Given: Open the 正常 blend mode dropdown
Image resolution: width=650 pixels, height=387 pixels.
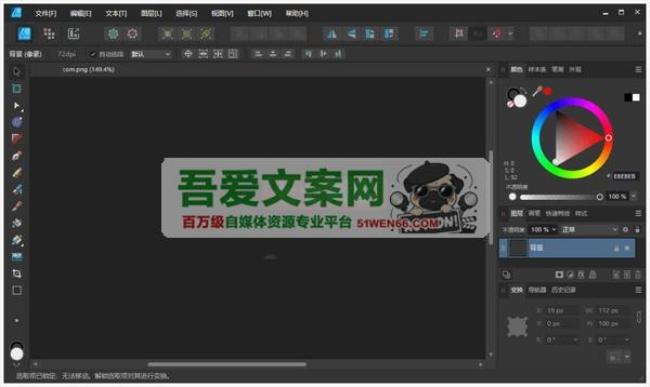Looking at the screenshot, I should tap(589, 229).
